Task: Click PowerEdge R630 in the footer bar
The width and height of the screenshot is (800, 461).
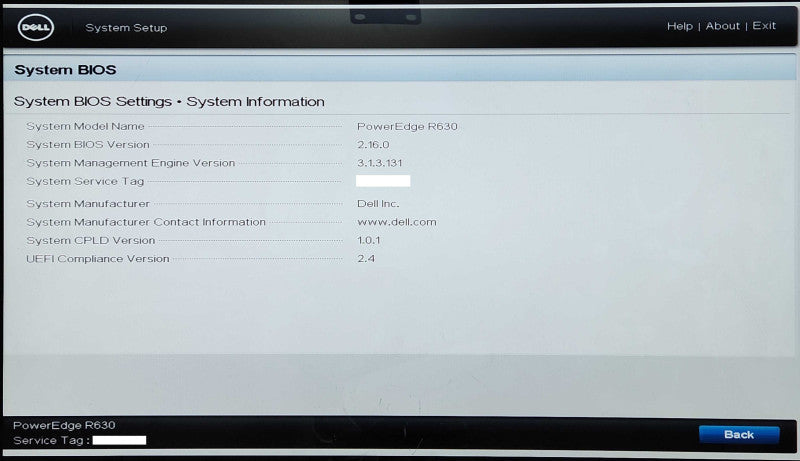Action: tap(64, 425)
